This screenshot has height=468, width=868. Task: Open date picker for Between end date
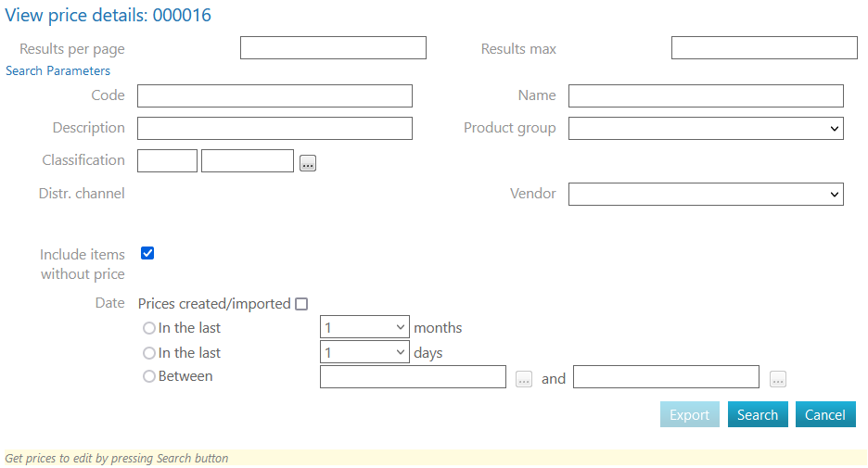(x=778, y=379)
